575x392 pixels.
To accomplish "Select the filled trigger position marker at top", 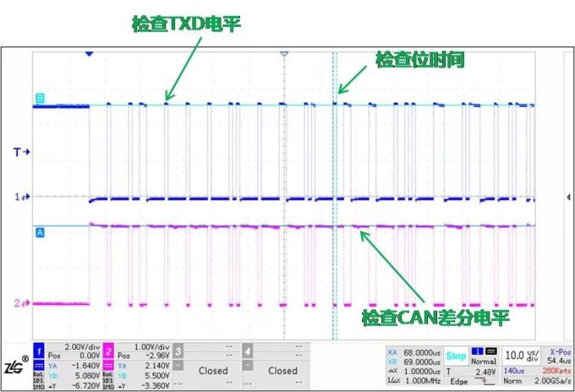I will 89,54.
